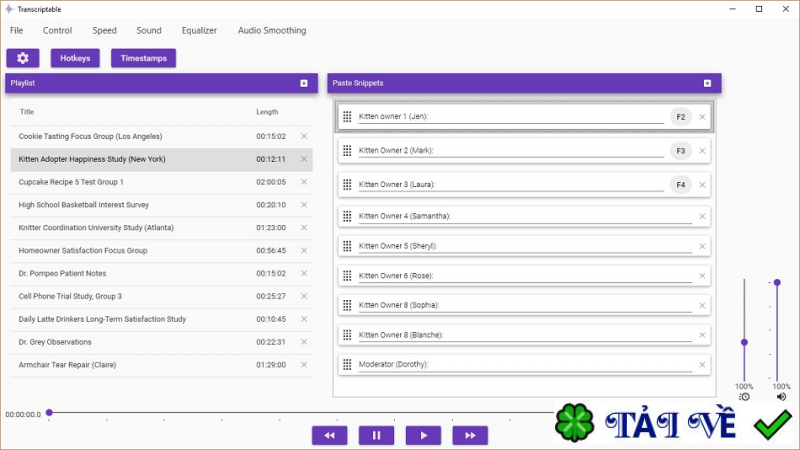Delete the Kitten owner 1 (Jen) snippet

(702, 117)
